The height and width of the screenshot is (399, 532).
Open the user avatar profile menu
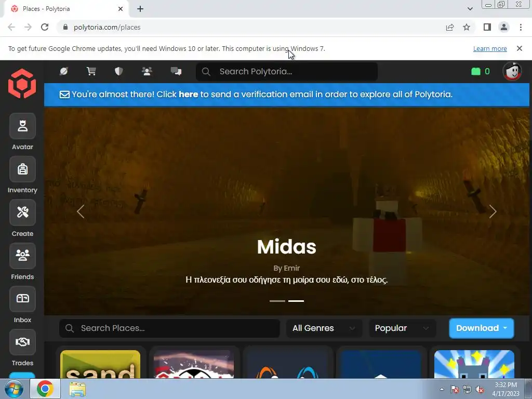click(x=512, y=71)
